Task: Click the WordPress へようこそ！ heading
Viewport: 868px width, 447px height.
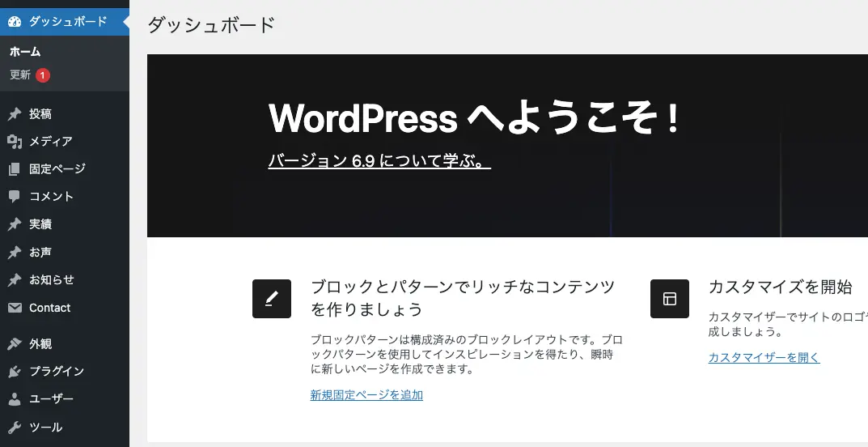Action: click(x=474, y=117)
